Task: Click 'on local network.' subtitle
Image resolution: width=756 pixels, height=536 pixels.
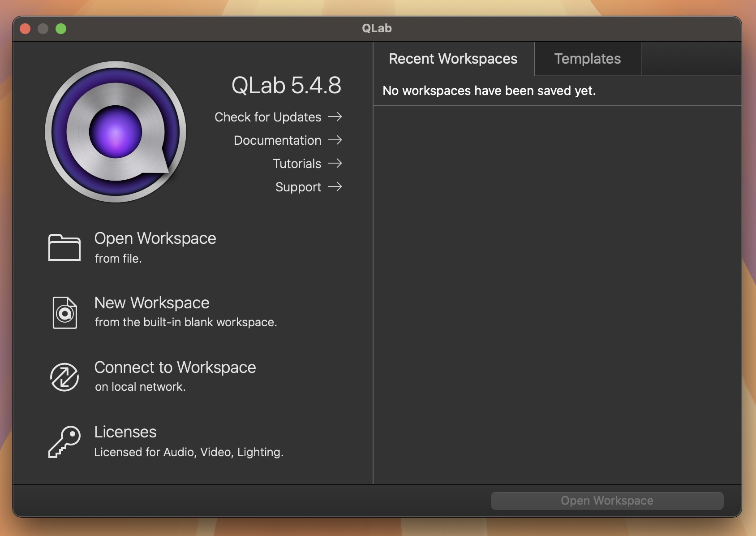Action: tap(140, 387)
